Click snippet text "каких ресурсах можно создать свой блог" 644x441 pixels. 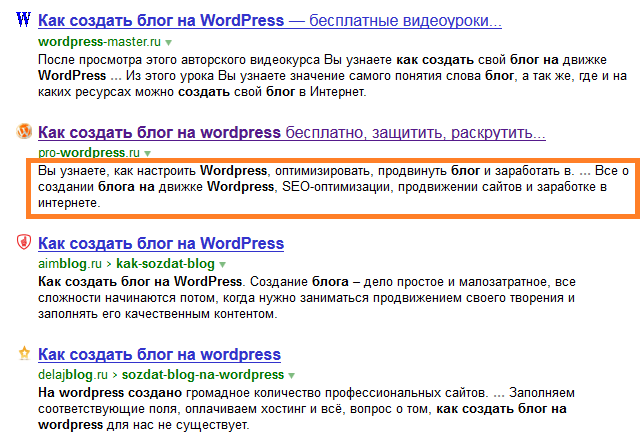pos(166,92)
